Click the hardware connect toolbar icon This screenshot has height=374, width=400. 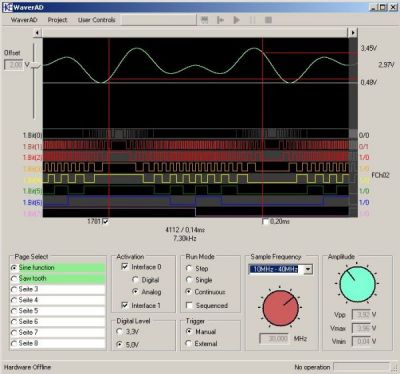pos(205,20)
